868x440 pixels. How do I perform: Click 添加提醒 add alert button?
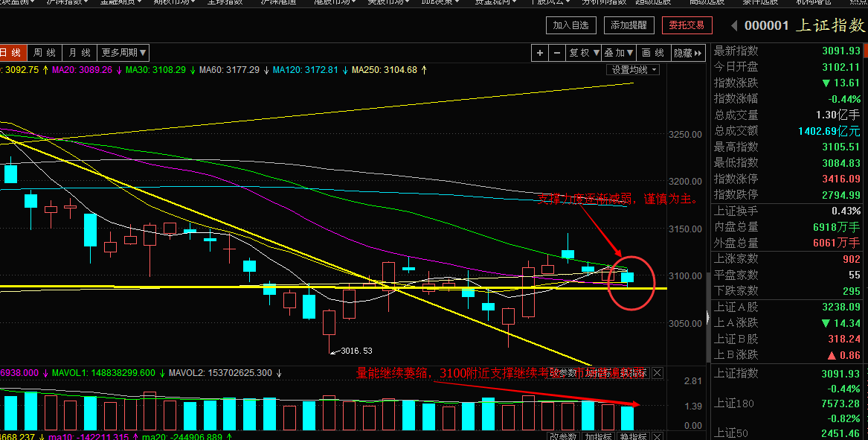(629, 25)
